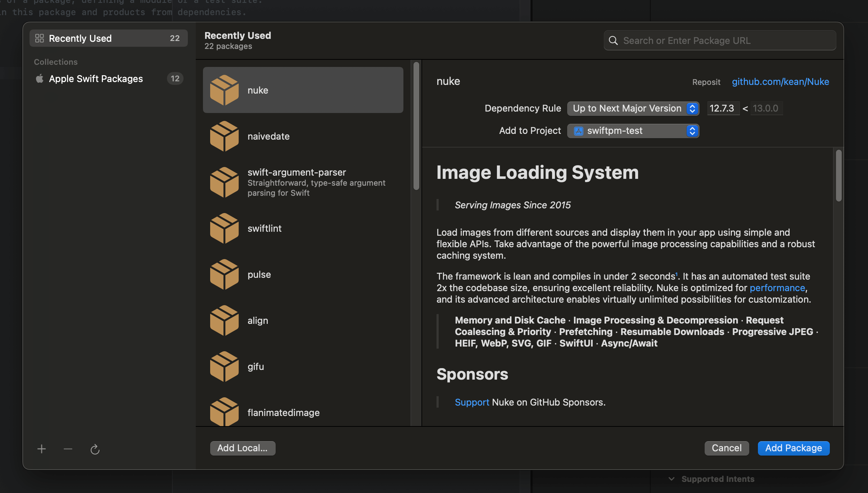Click the Cancel button
Image resolution: width=868 pixels, height=493 pixels.
pyautogui.click(x=726, y=448)
